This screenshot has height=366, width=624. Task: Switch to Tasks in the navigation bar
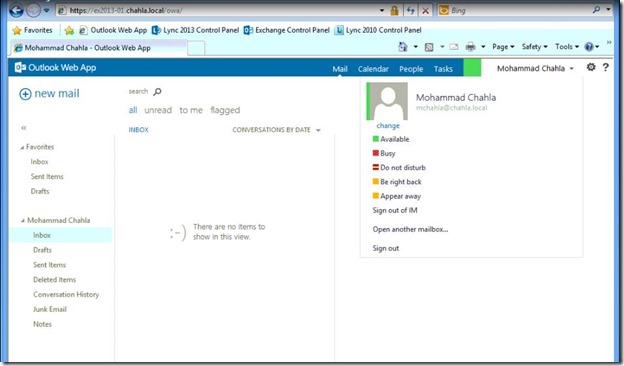[443, 69]
